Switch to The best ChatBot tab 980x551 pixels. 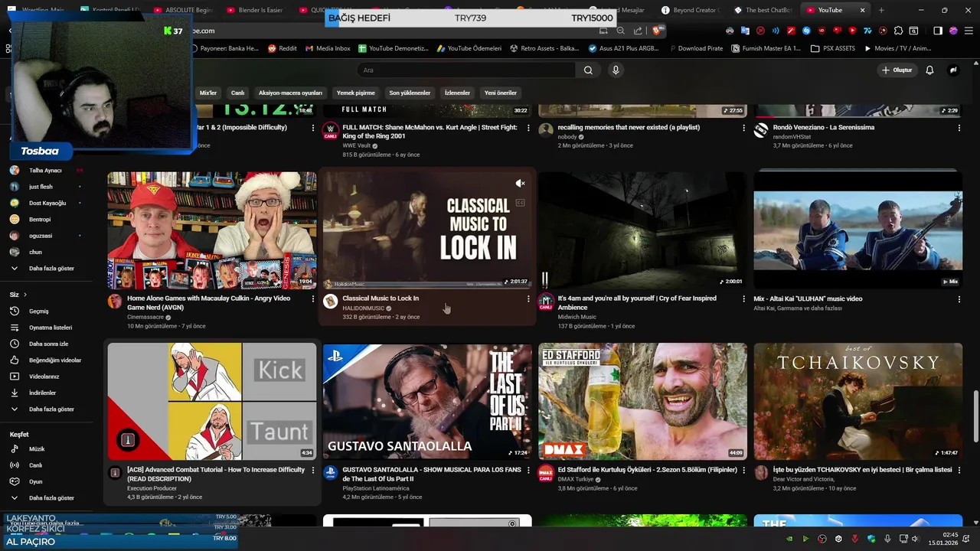766,10
